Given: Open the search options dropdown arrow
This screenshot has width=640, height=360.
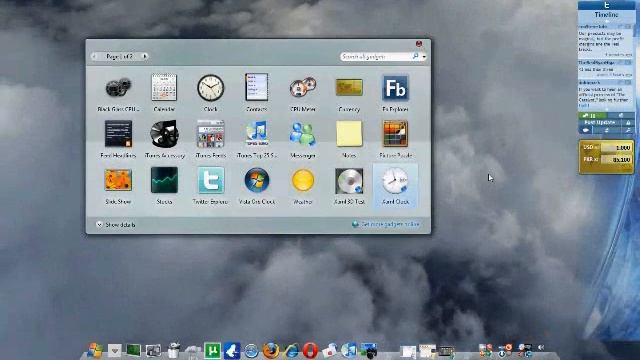Looking at the screenshot, I should 424,57.
